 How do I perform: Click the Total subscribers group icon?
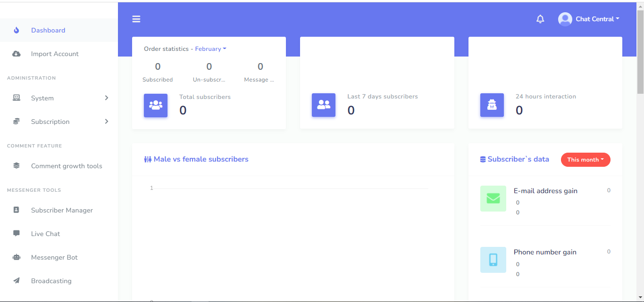tap(156, 105)
